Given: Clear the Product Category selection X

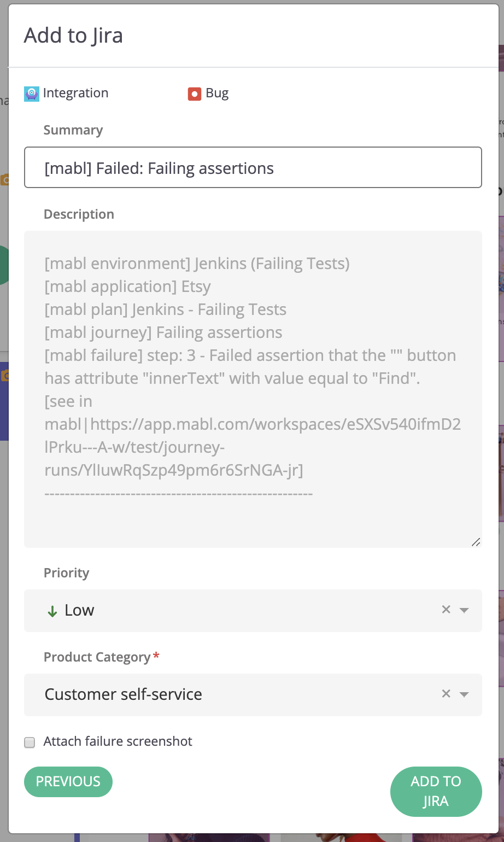Looking at the screenshot, I should [x=446, y=694].
